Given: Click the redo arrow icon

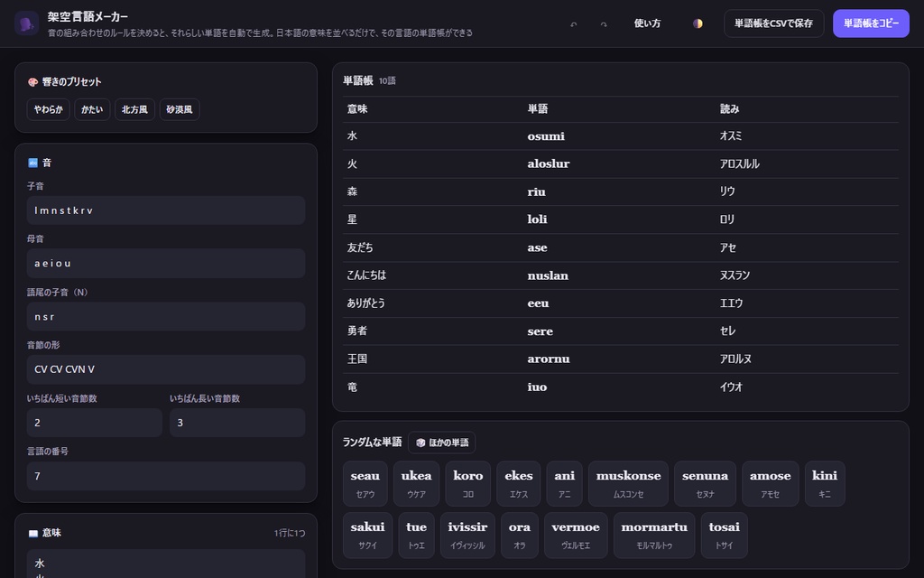Looking at the screenshot, I should click(x=604, y=24).
